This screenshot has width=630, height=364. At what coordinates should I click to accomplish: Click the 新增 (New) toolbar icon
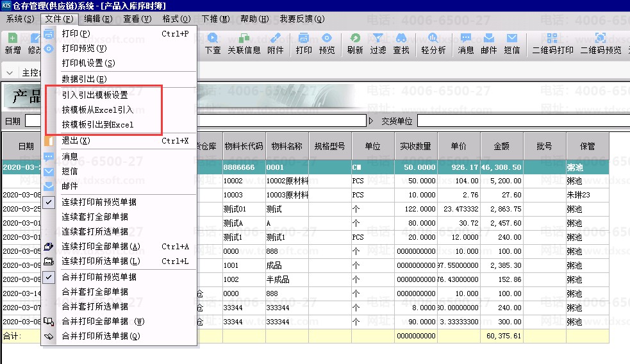pyautogui.click(x=12, y=43)
